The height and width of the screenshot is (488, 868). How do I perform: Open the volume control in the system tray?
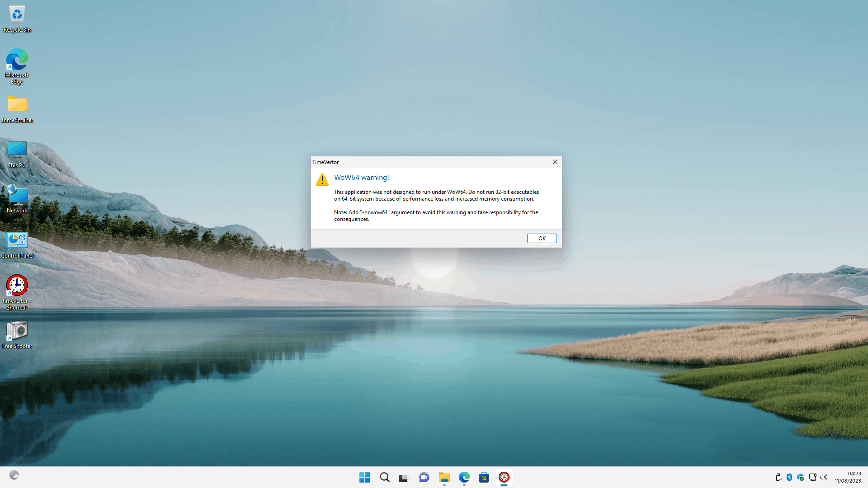click(x=824, y=477)
